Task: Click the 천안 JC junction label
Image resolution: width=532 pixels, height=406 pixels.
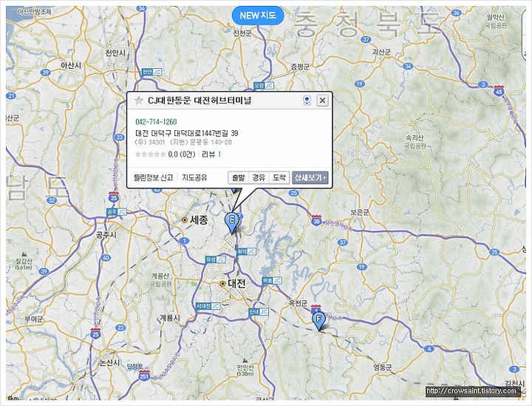Action: click(x=151, y=72)
